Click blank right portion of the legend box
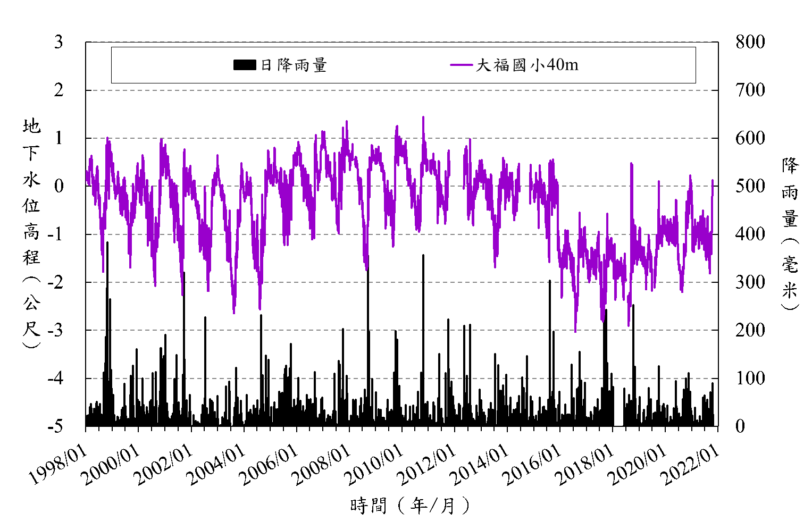The width and height of the screenshot is (812, 530). [x=638, y=65]
